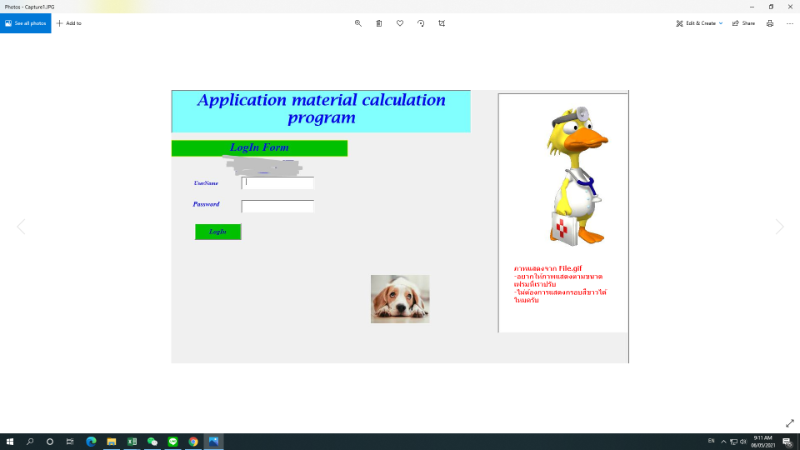Open the See more ellipsis menu
Image resolution: width=800 pixels, height=450 pixels.
point(789,23)
